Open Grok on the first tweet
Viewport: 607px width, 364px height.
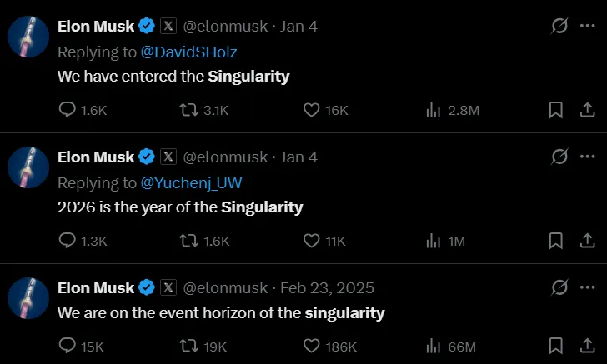[x=559, y=27]
